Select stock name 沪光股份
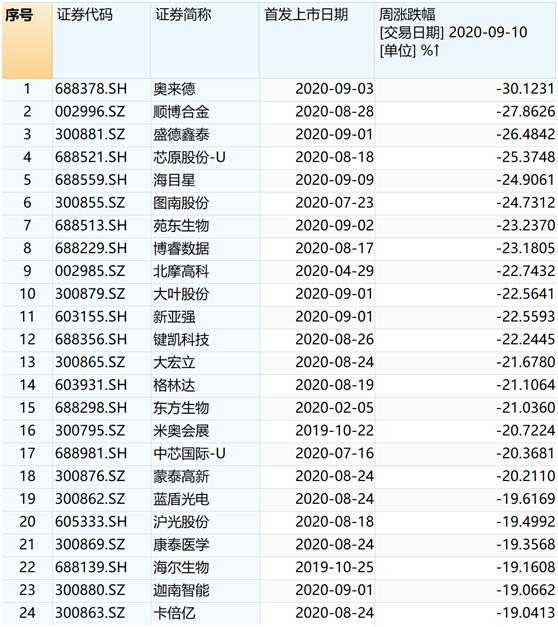Screen dimensions: 558x627 pyautogui.click(x=181, y=522)
